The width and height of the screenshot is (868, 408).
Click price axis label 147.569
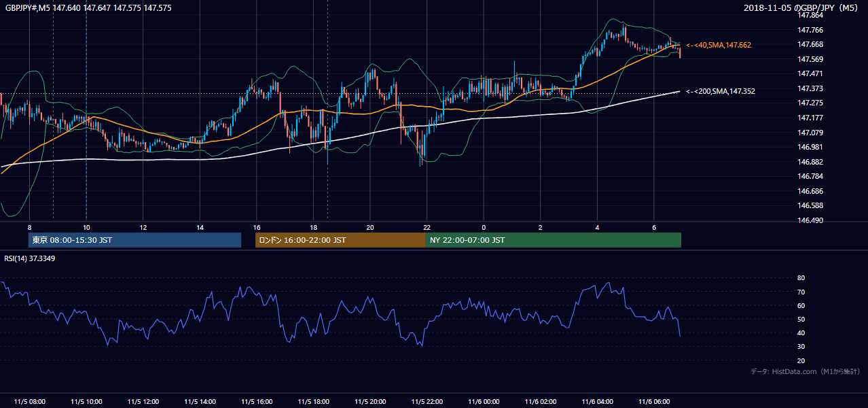(810, 59)
